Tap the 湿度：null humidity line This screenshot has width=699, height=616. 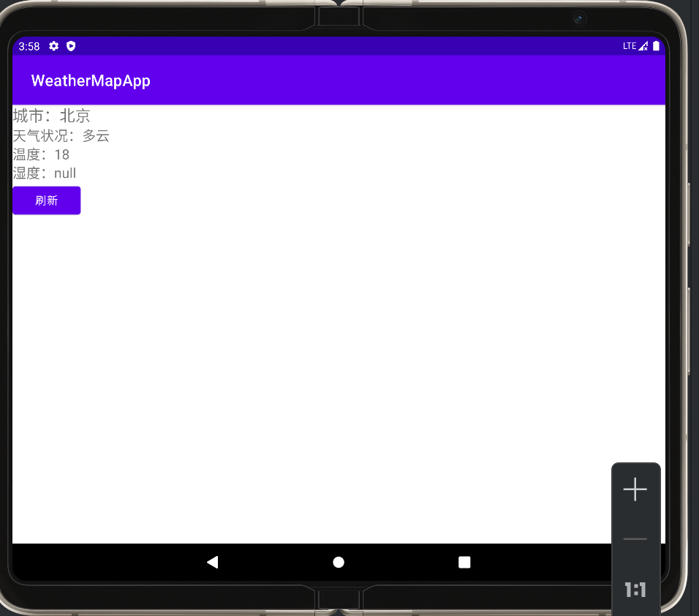point(43,173)
